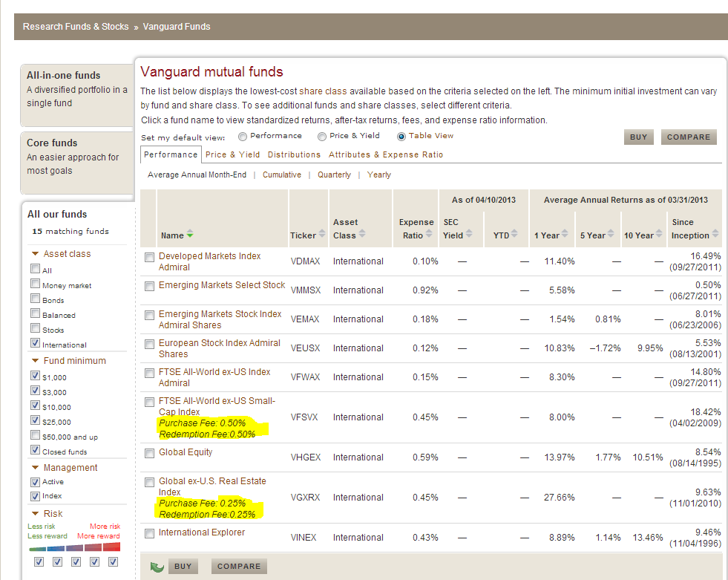Click the bottom COMPARE button
Screen dimensions: 728x580
[x=239, y=567]
